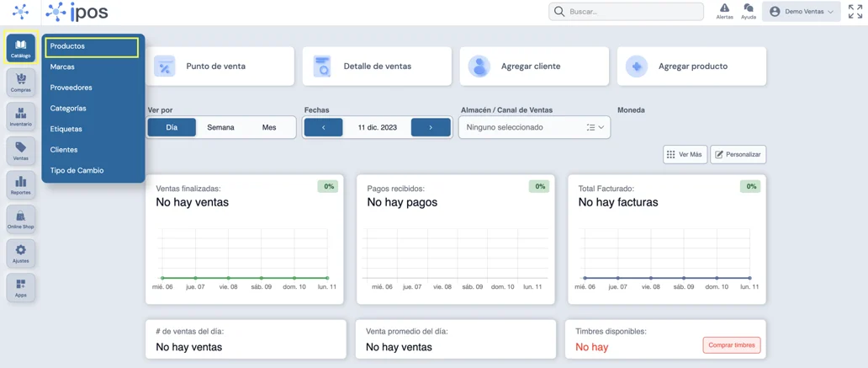Click the user avatar icon beside Demo Ventas

(x=775, y=12)
